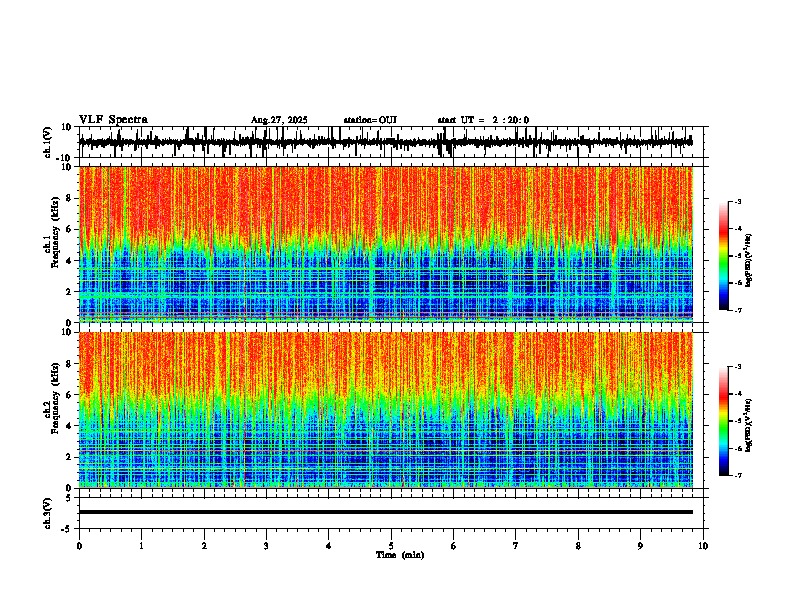
Task: Click the "VLF Spectra" title text
Action: pyautogui.click(x=113, y=120)
